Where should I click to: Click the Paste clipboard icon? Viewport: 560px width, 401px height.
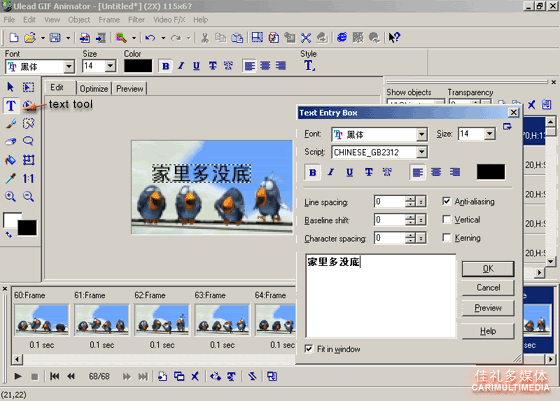click(x=237, y=37)
